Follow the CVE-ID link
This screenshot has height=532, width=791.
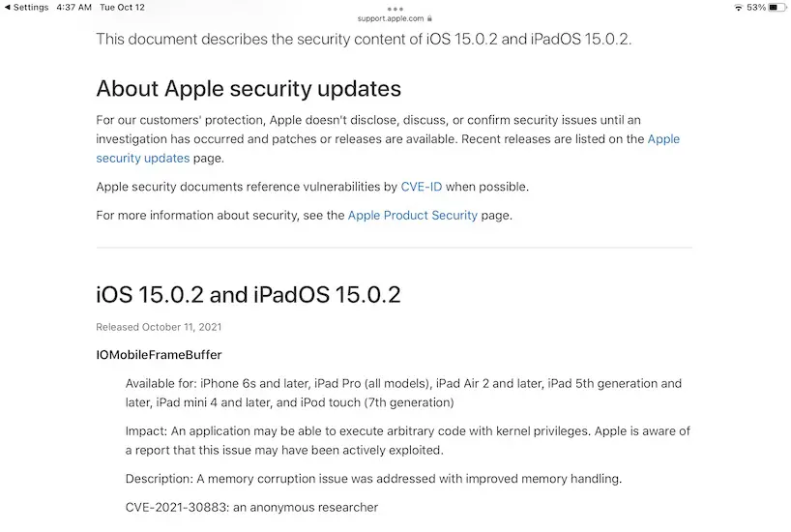coord(421,187)
